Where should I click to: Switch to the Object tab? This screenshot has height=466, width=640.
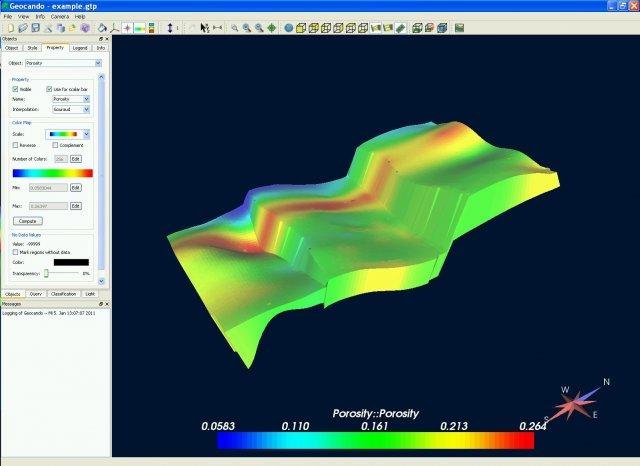click(x=11, y=48)
